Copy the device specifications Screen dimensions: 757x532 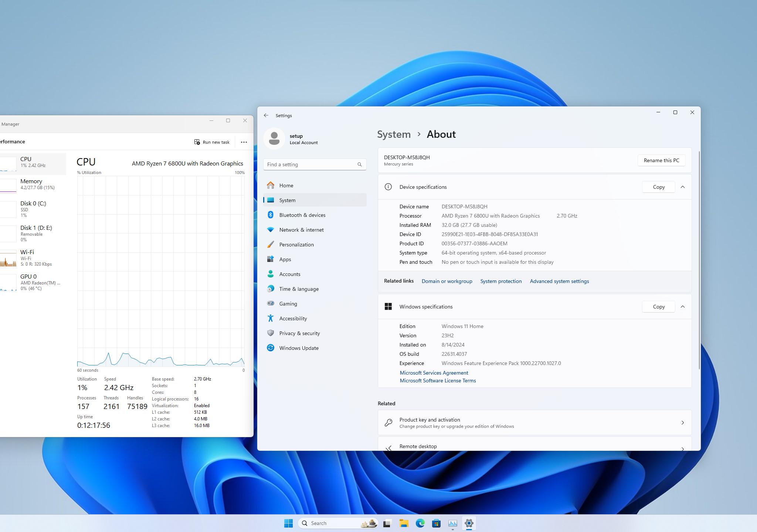658,187
